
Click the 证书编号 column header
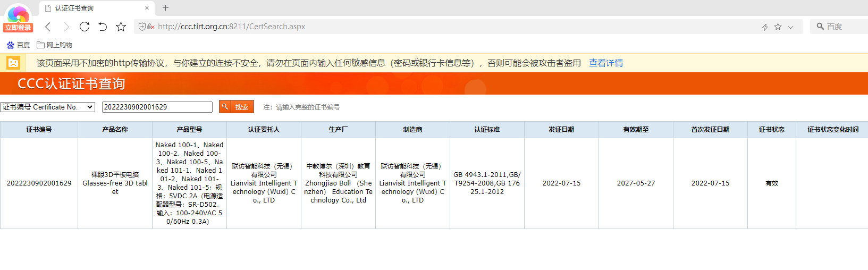pos(39,130)
